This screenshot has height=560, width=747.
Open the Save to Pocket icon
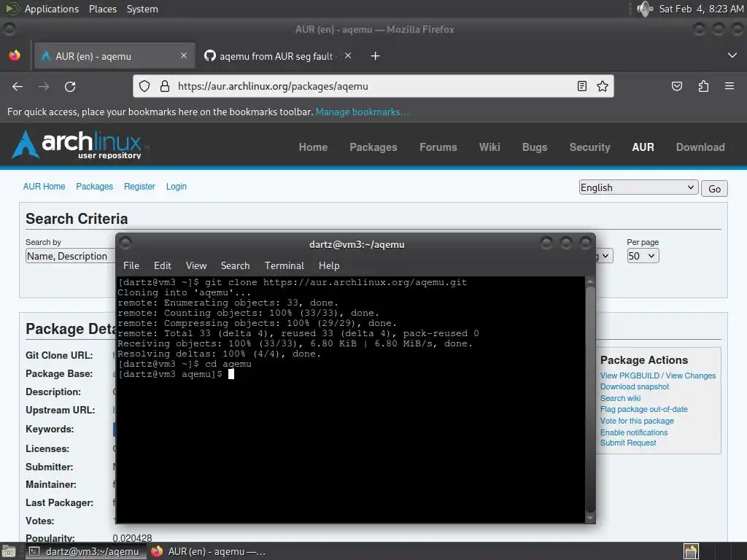[x=676, y=86]
